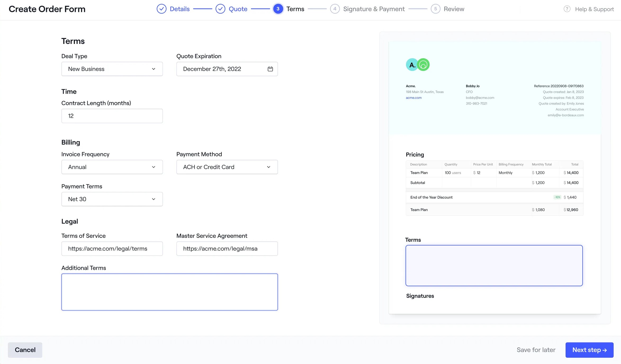Click the green company logo icon in preview
This screenshot has height=364, width=621.
click(x=424, y=65)
